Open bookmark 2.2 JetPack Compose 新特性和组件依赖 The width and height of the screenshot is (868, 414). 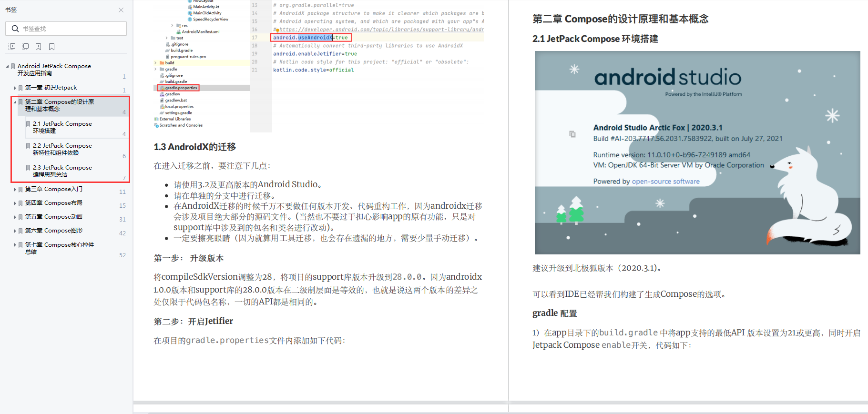click(62, 149)
